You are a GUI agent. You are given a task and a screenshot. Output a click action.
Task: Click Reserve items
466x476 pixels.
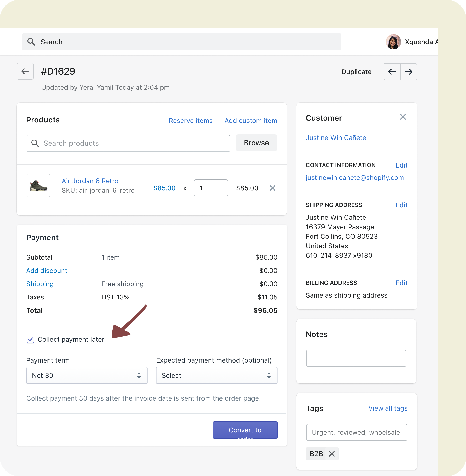(x=190, y=121)
